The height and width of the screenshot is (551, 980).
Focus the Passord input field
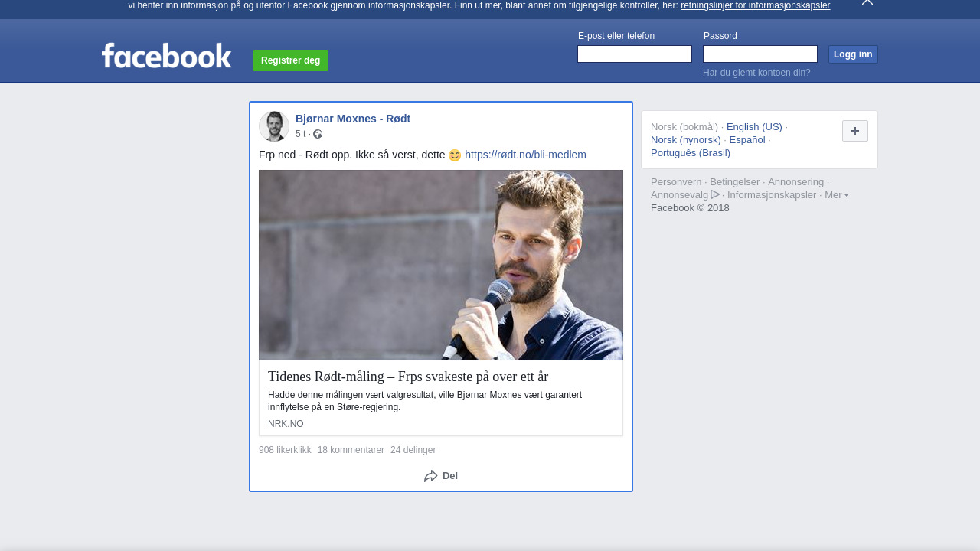click(760, 54)
